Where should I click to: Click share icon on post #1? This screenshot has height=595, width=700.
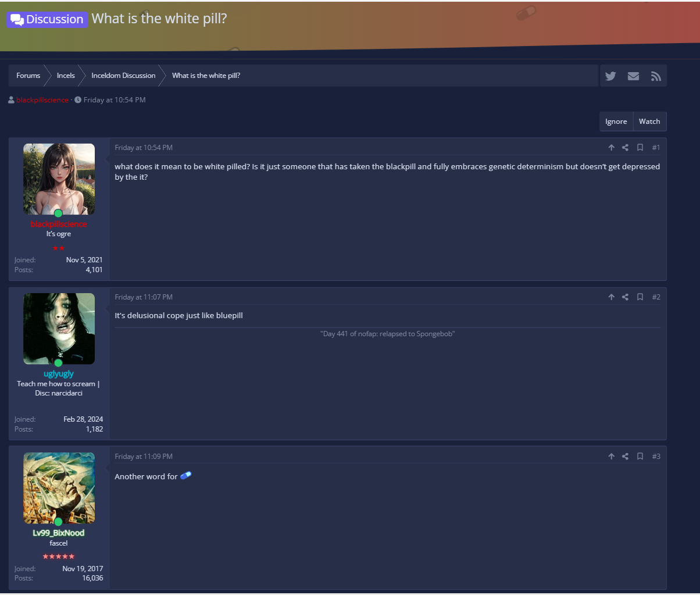625,148
